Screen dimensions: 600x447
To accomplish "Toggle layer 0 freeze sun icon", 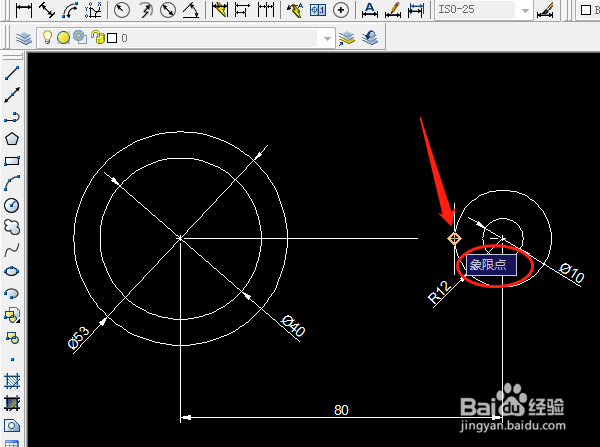I will coord(63,38).
